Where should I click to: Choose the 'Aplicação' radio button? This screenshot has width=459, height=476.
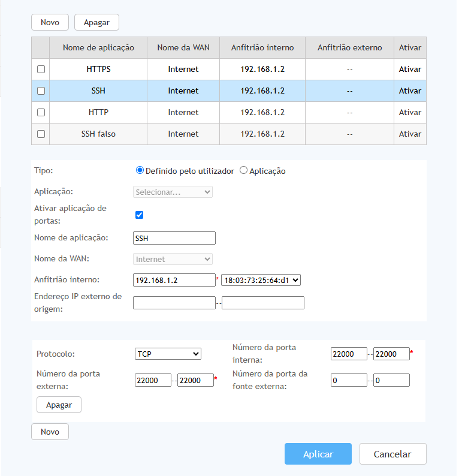243,170
